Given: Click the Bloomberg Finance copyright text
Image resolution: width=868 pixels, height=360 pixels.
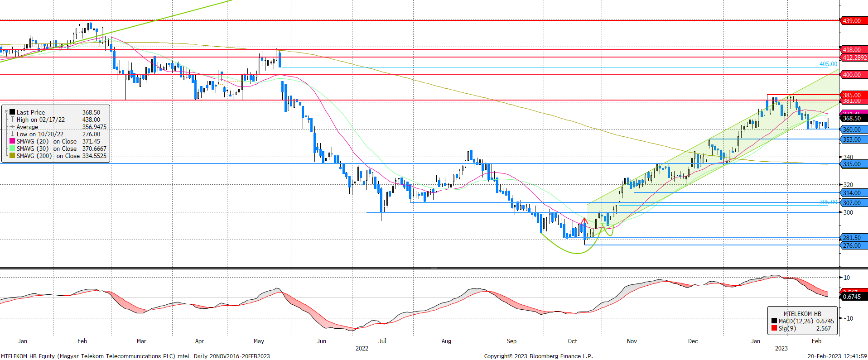Looking at the screenshot, I should 538,356.
